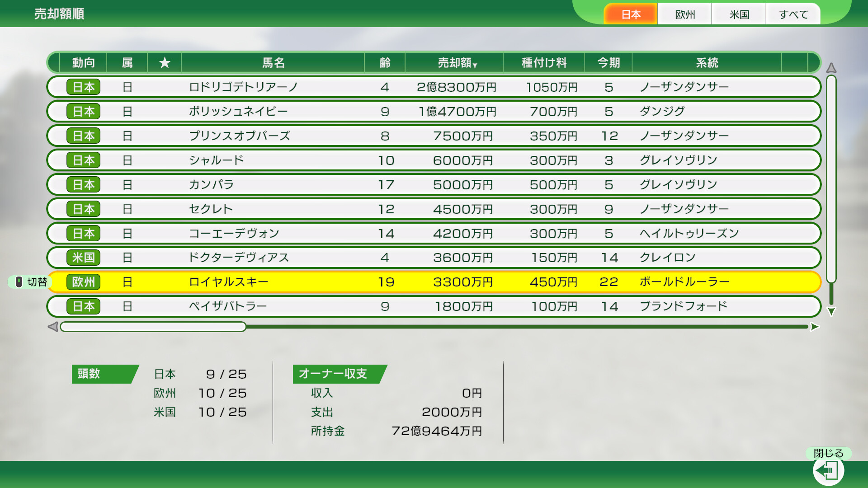Viewport: 868px width, 488px height.
Task: Click the right arrow of the horizontal scrollbar
Action: point(814,326)
